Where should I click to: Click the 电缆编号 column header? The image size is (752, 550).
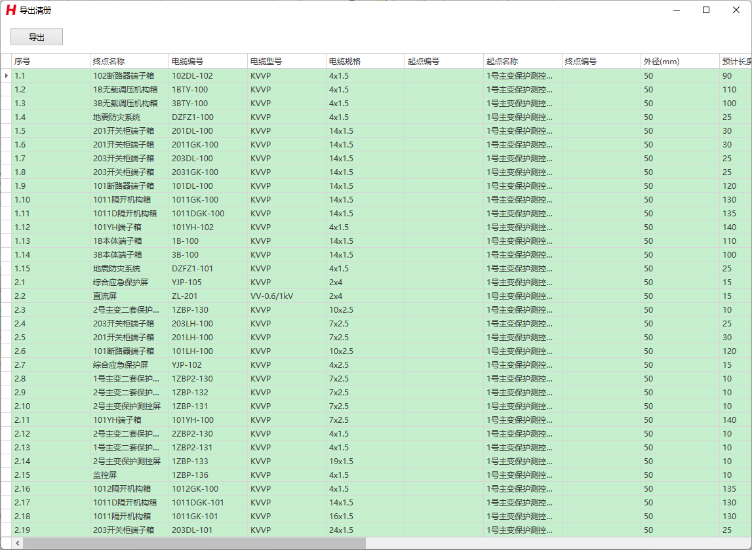click(207, 61)
